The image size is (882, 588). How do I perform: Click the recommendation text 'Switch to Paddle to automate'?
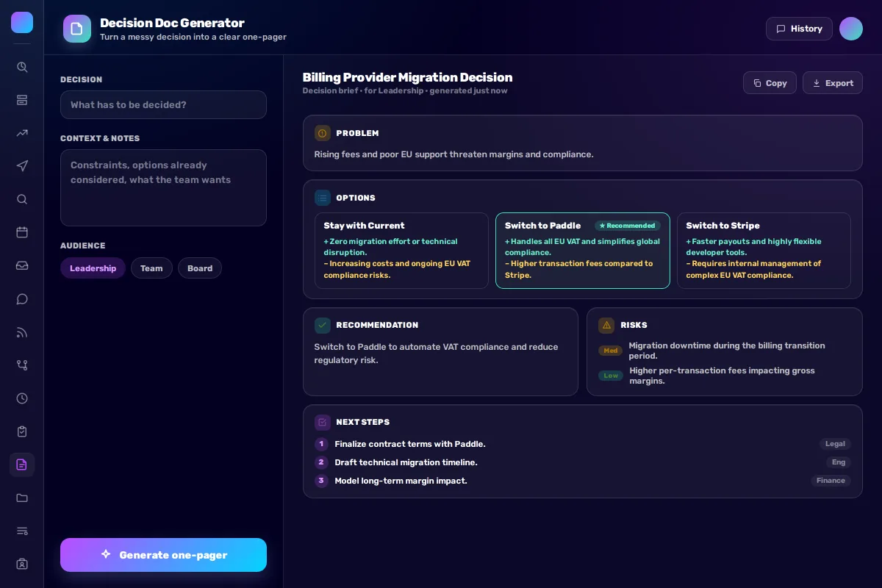pyautogui.click(x=436, y=354)
